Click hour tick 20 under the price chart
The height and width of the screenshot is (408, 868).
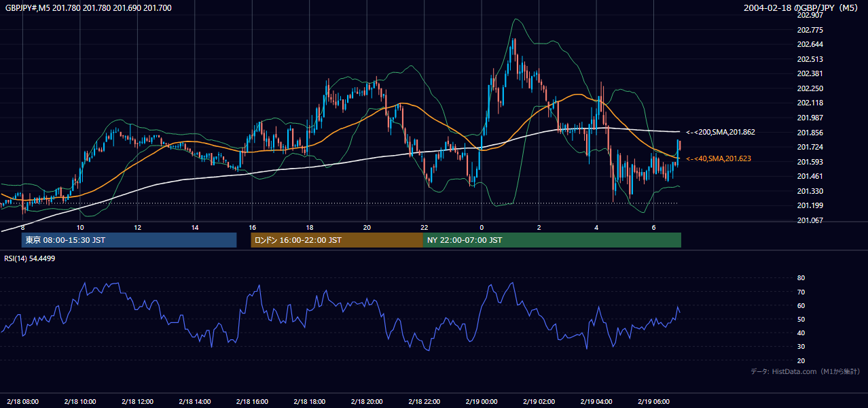pyautogui.click(x=367, y=227)
